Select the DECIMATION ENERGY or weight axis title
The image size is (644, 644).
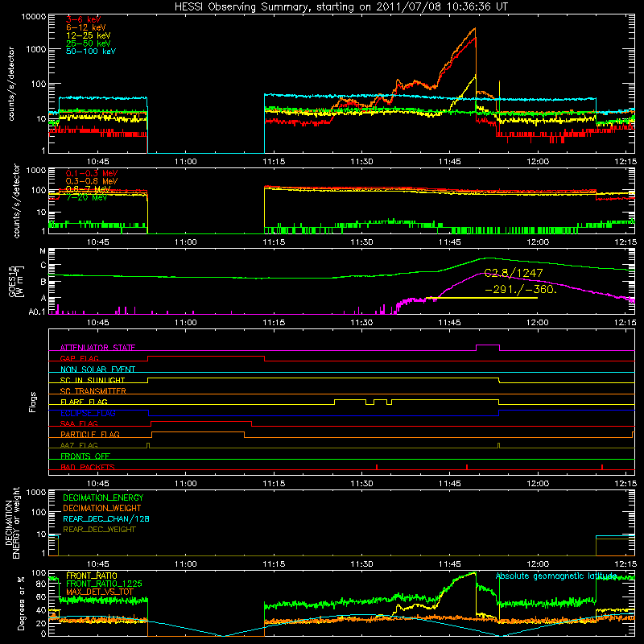pos(12,522)
